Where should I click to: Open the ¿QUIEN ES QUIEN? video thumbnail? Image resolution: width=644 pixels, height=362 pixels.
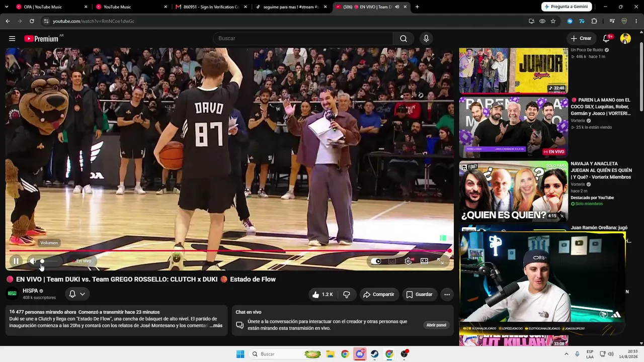pos(513,192)
